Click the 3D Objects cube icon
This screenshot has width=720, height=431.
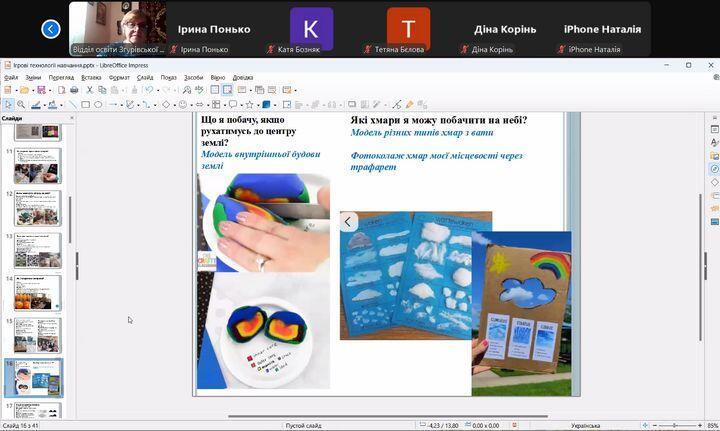point(266,105)
